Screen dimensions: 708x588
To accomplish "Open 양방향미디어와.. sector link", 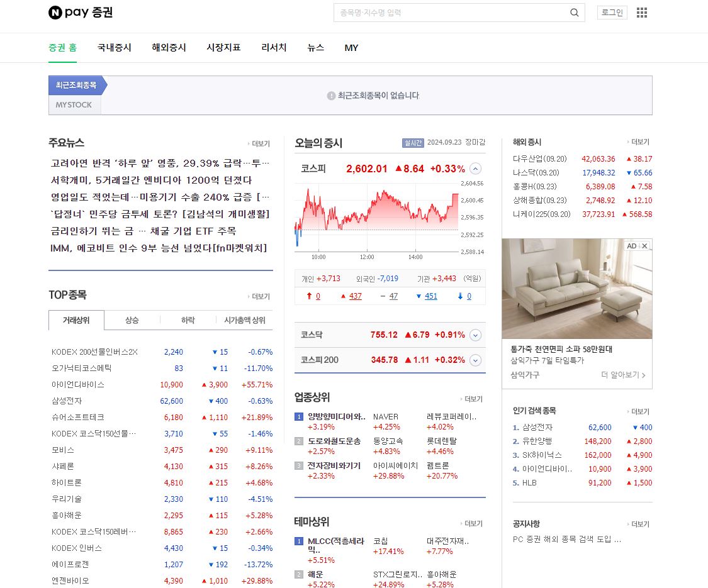I will pyautogui.click(x=337, y=416).
